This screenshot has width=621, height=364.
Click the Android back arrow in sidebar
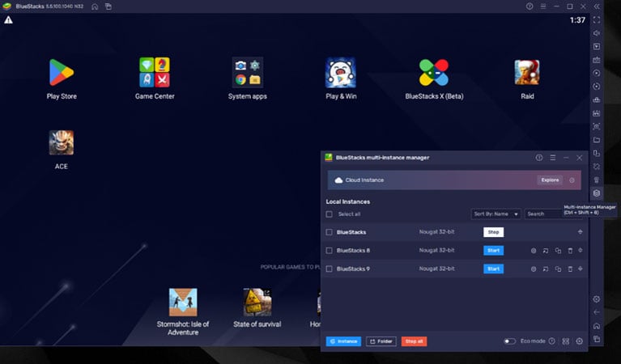pyautogui.click(x=597, y=312)
